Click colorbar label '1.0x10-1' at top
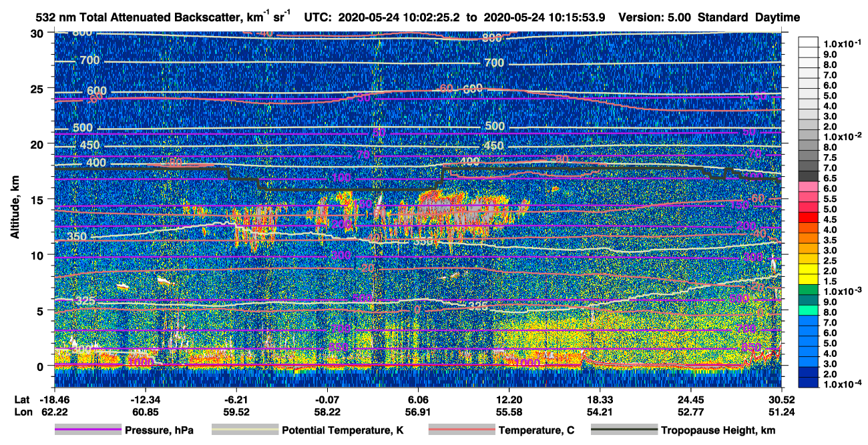 pyautogui.click(x=844, y=43)
